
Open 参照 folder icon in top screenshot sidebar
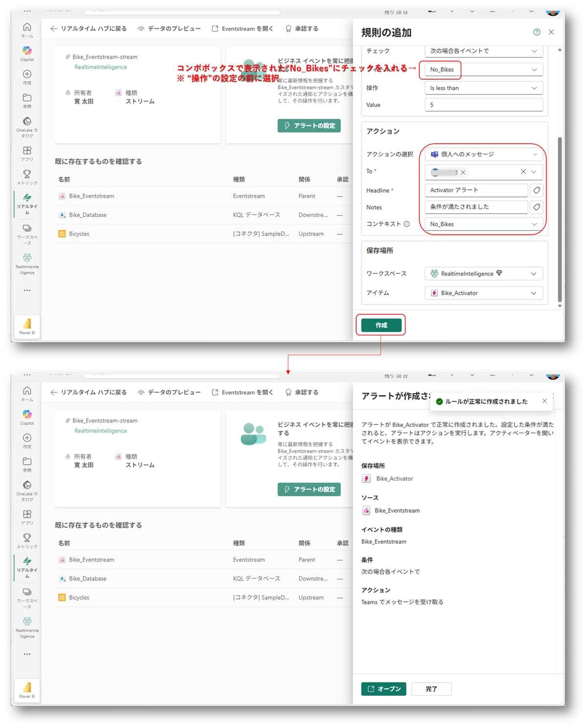pyautogui.click(x=27, y=100)
